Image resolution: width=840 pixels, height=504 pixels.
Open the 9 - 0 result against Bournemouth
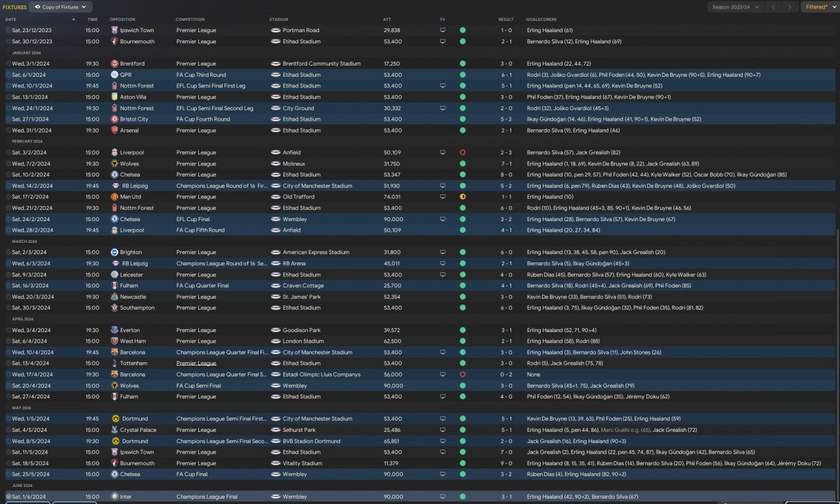506,463
